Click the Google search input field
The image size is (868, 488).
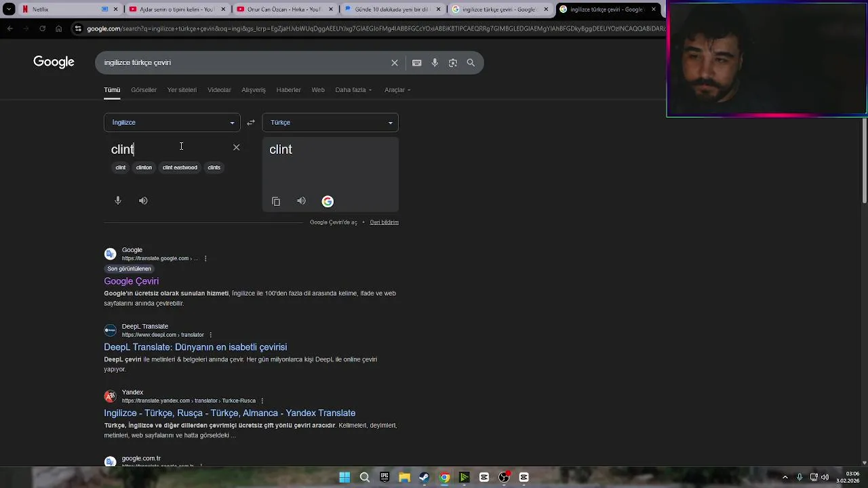coord(244,62)
